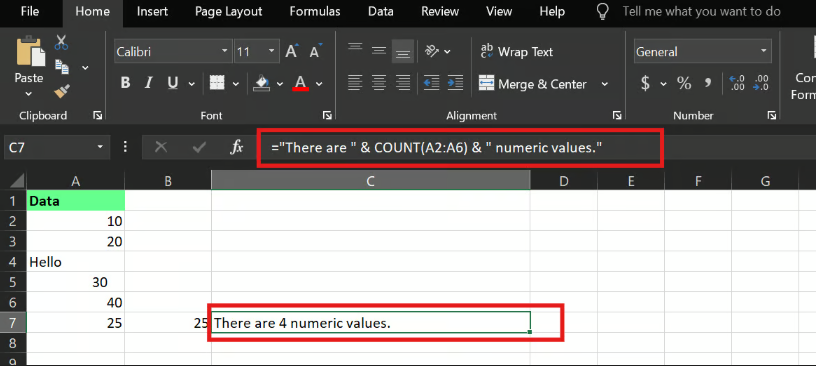The width and height of the screenshot is (816, 366).
Task: Select column D header
Action: (564, 181)
